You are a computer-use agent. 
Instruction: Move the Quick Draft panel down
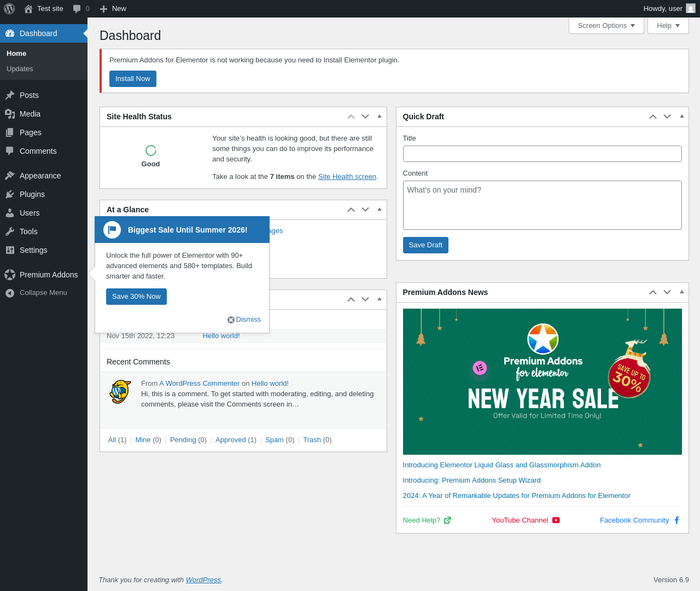[x=667, y=117]
